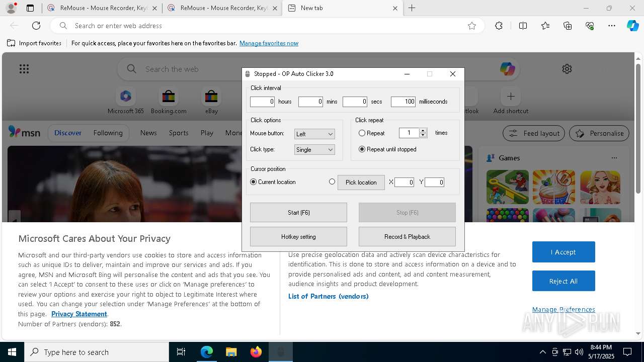Select the Repeat times radio button
The width and height of the screenshot is (644, 362).
362,133
